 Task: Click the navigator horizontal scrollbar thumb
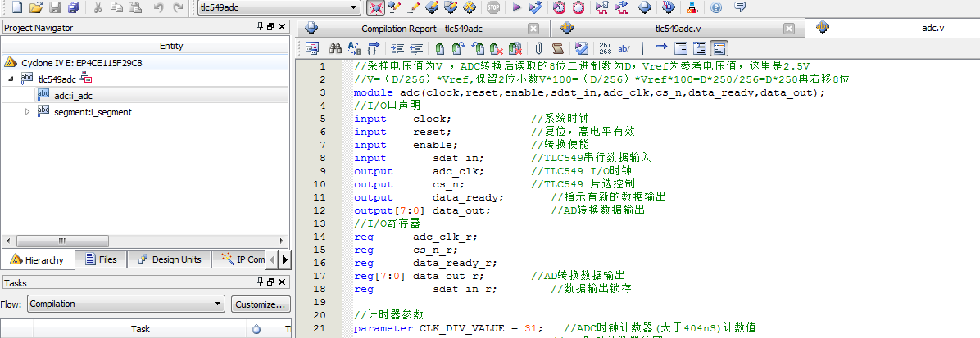[x=62, y=241]
